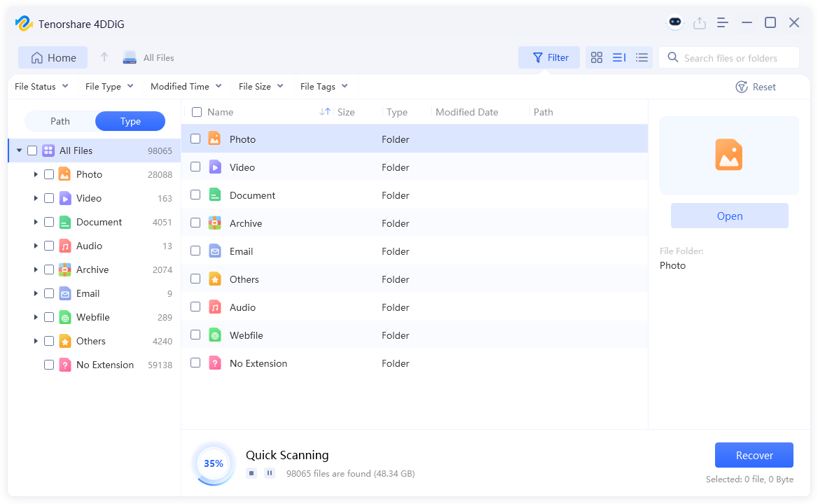Check the Video row checkbox in list
The width and height of the screenshot is (818, 504).
[x=195, y=167]
